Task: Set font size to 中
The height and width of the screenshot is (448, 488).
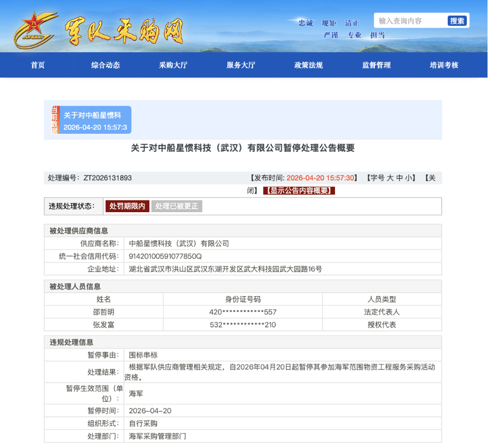Action: point(399,178)
